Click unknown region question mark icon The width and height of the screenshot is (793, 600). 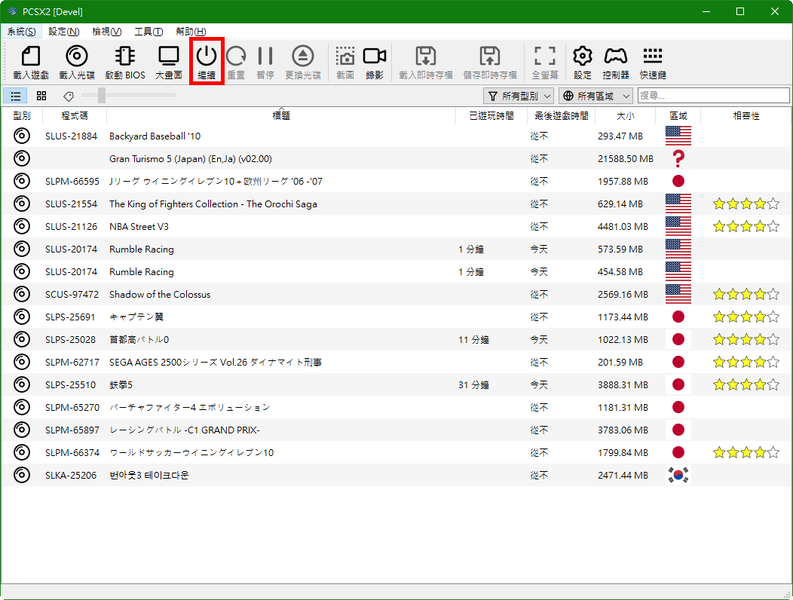[678, 159]
